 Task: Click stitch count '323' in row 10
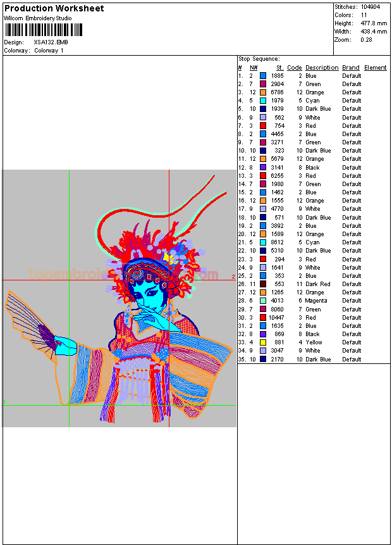[279, 151]
